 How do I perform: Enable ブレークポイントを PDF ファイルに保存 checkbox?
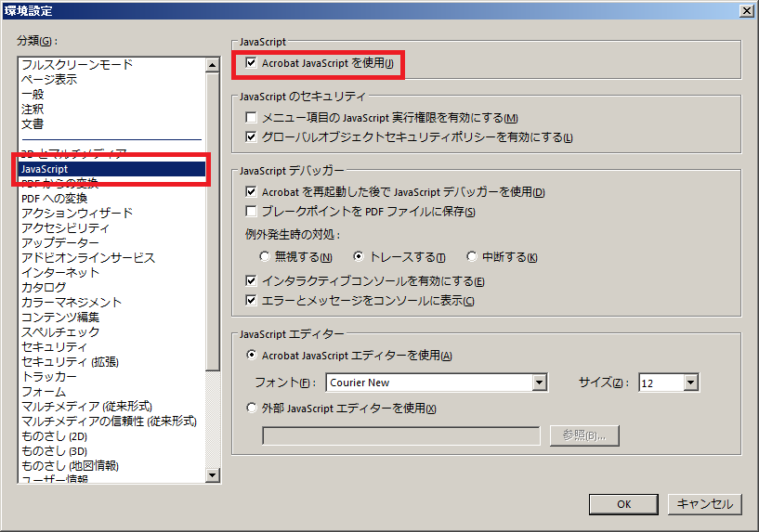coord(251,212)
